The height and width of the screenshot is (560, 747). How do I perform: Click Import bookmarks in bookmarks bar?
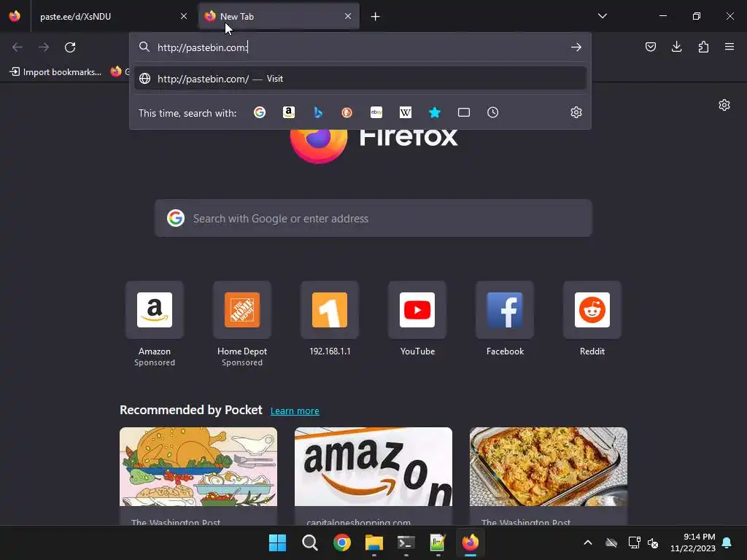coord(55,72)
